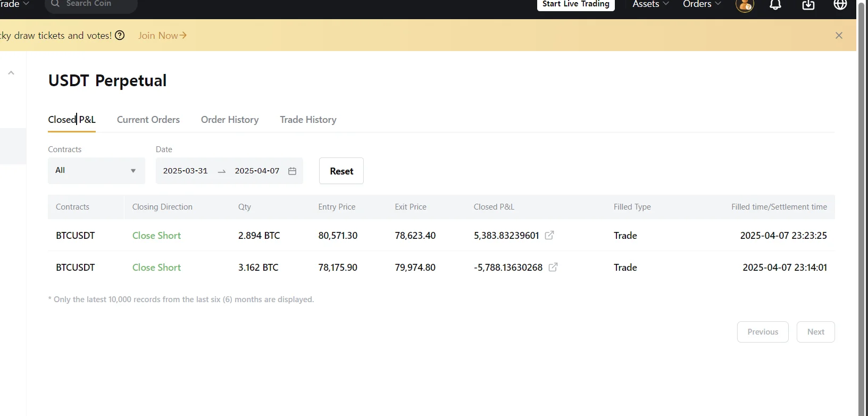Follow the Join Now link
Viewport: 868px width, 416px height.
[162, 36]
